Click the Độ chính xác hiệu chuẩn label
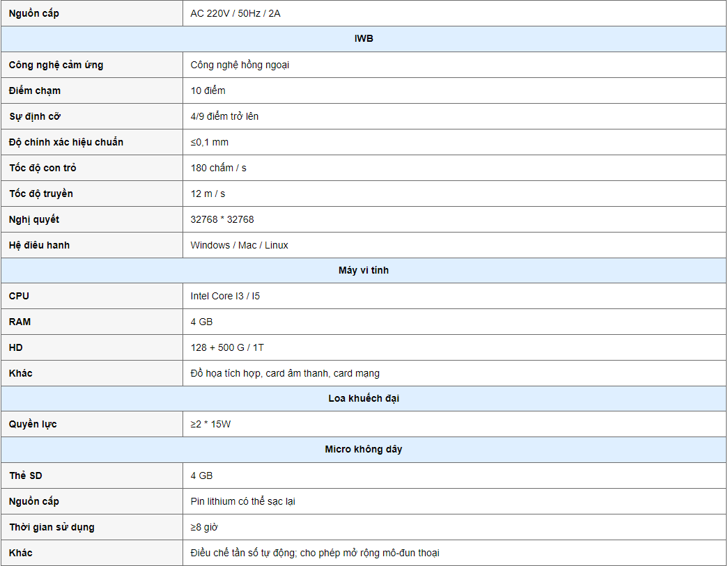The image size is (728, 566). 66,142
